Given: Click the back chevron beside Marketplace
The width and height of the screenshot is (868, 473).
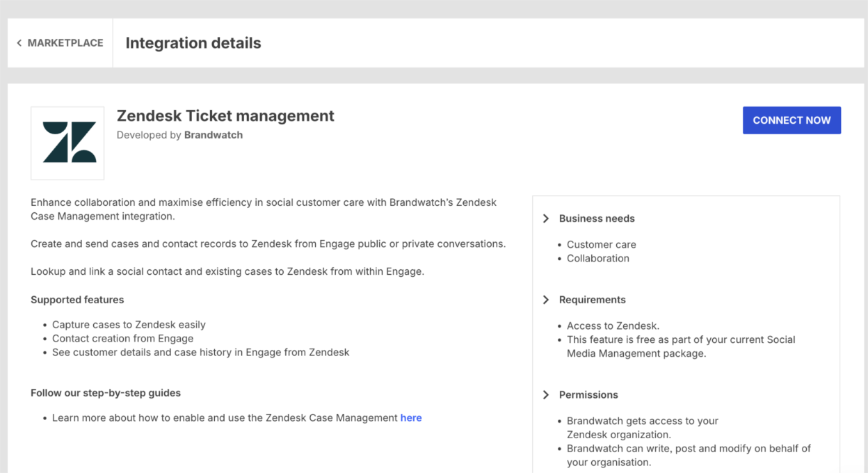Looking at the screenshot, I should (19, 43).
